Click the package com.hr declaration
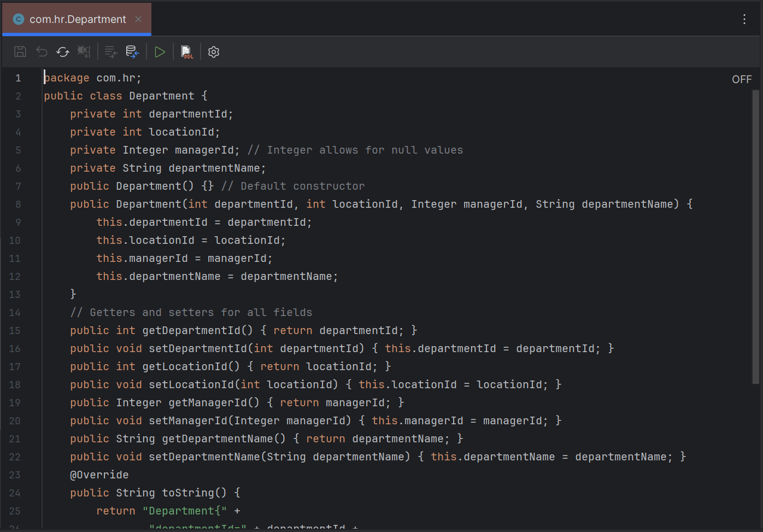The height and width of the screenshot is (532, 763). [91, 77]
